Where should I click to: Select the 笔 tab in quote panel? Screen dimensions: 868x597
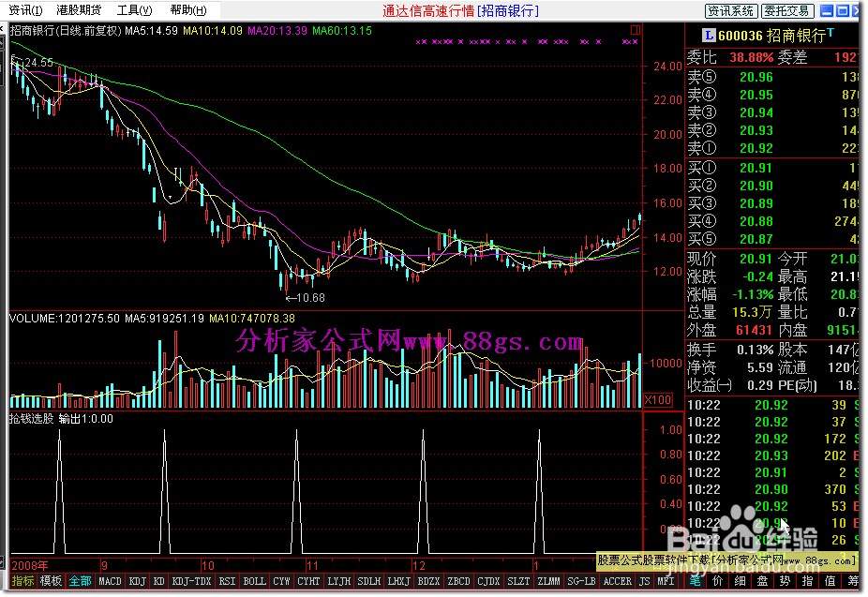pyautogui.click(x=696, y=581)
